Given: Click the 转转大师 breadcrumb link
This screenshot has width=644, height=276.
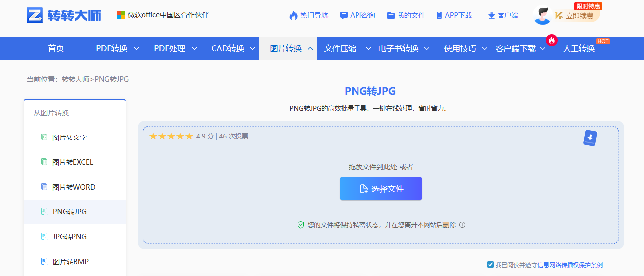Looking at the screenshot, I should pyautogui.click(x=75, y=79).
